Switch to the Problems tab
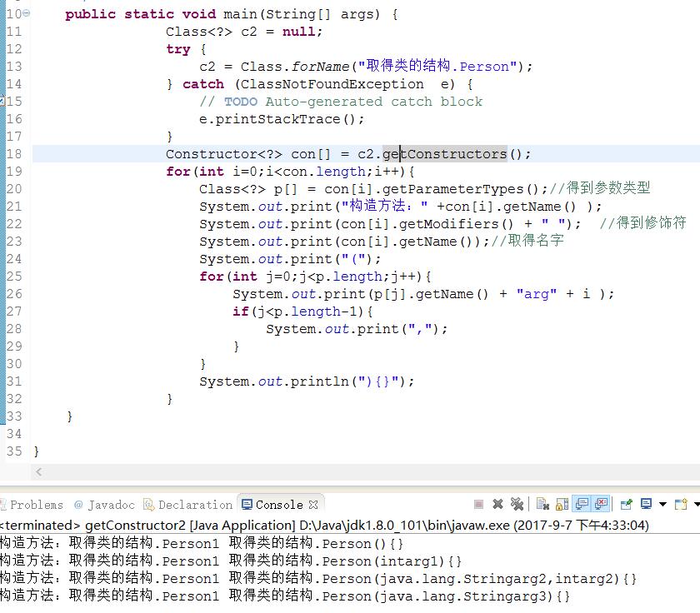Image resolution: width=700 pixels, height=613 pixels. [32, 505]
